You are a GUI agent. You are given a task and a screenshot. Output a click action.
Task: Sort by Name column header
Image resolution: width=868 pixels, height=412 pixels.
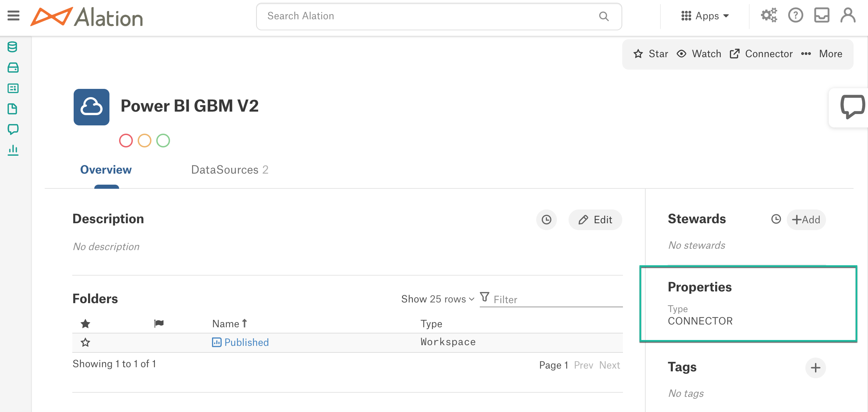(230, 323)
